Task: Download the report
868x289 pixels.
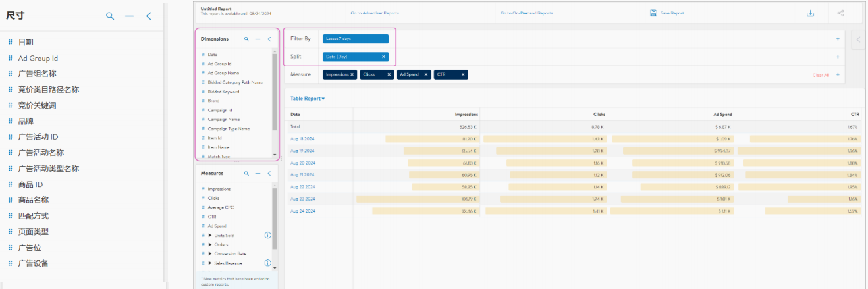Action: (792, 13)
